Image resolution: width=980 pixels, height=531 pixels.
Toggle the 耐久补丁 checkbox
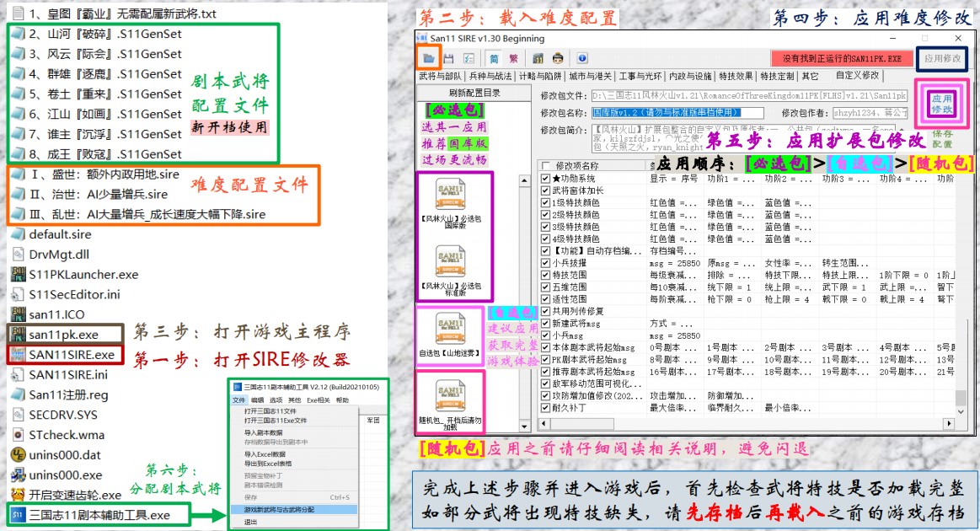(546, 408)
